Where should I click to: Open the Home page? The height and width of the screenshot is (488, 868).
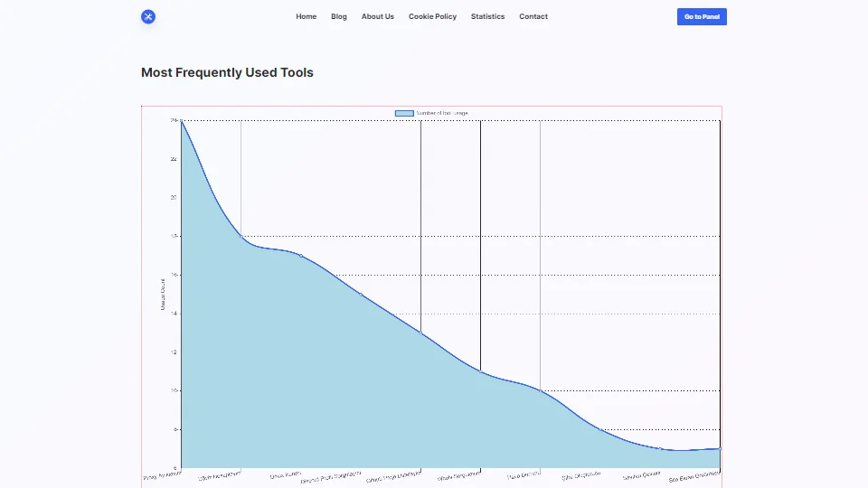point(307,16)
